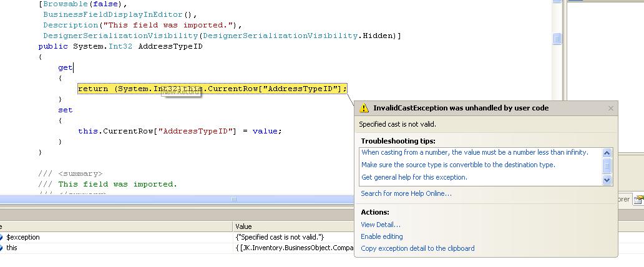Viewport: 644px width, 267px height.
Task: Click the explorer tab icon at right
Action: (638, 200)
